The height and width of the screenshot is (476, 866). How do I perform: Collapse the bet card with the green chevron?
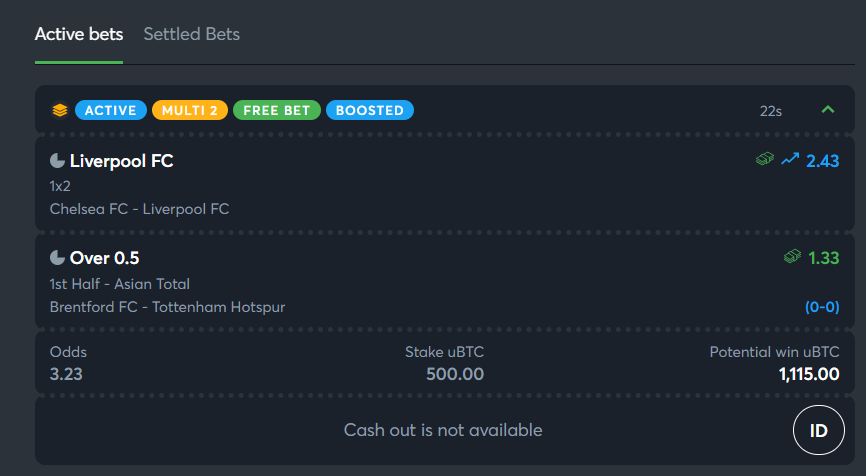(x=827, y=109)
